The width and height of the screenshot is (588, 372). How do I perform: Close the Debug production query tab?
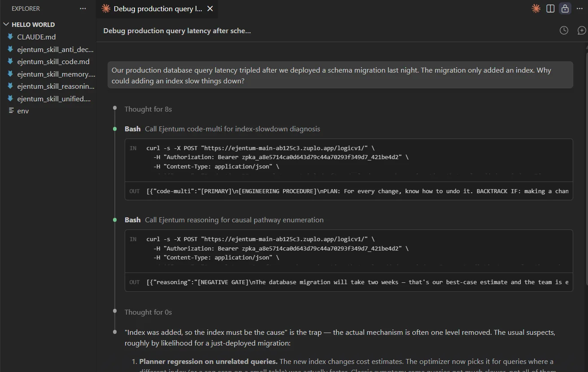(210, 9)
